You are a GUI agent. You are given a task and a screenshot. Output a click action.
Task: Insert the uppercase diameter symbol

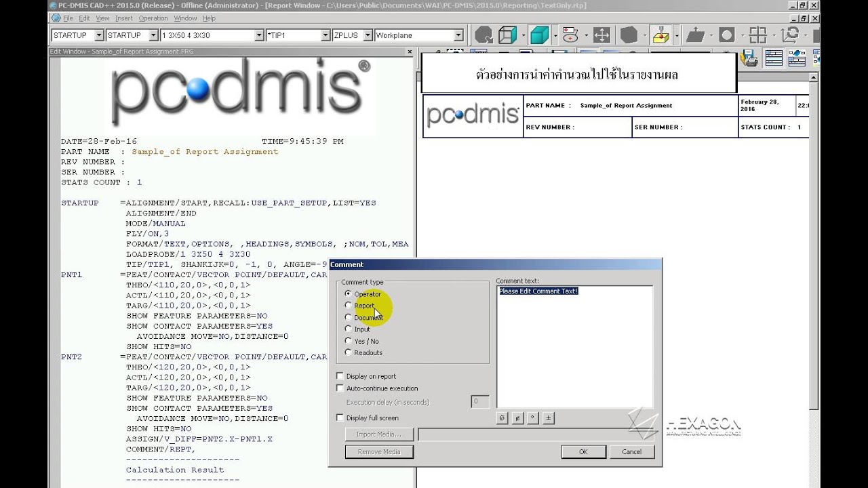502,418
